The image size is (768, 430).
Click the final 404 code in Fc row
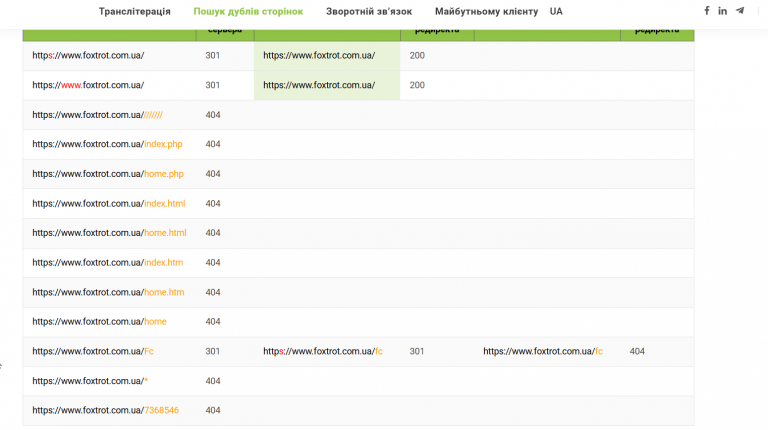tap(637, 351)
